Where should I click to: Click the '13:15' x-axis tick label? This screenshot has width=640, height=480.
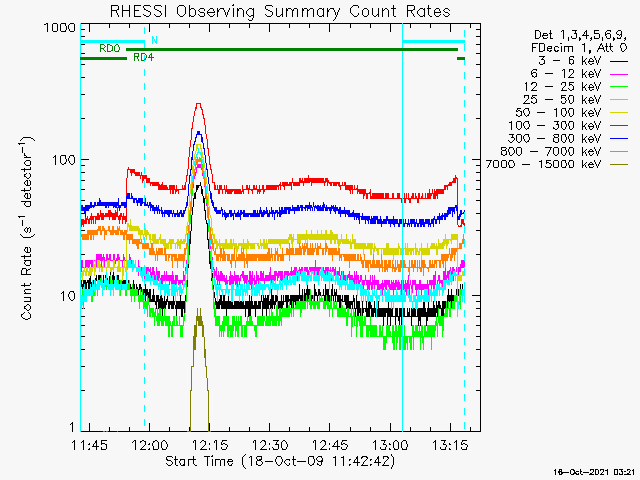coord(450,445)
